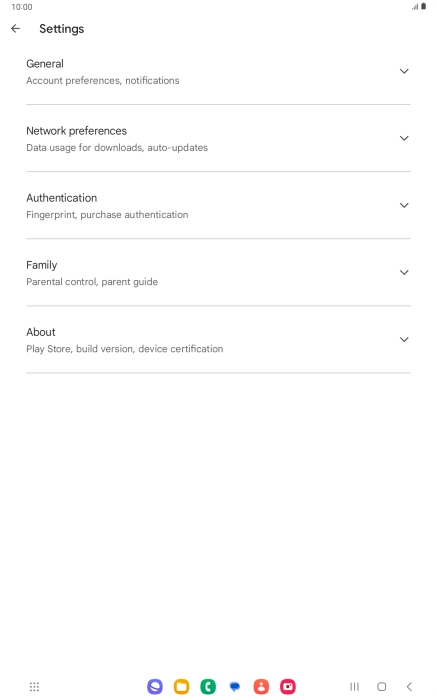437x700 pixels.
Task: Select Network preferences data usage entry
Action: 218,138
